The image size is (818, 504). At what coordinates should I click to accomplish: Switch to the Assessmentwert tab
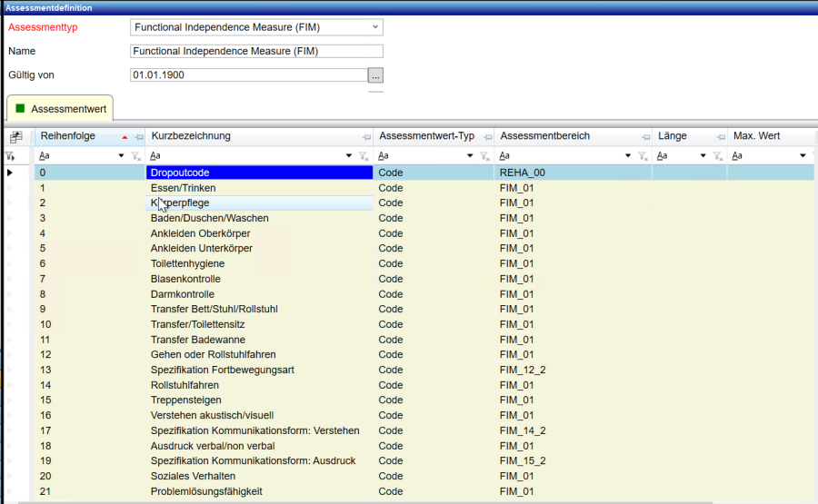pos(60,109)
